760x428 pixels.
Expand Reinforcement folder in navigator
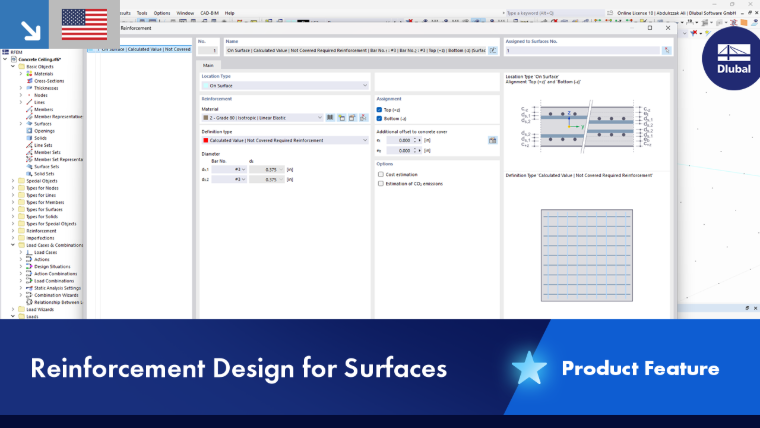tap(13, 231)
